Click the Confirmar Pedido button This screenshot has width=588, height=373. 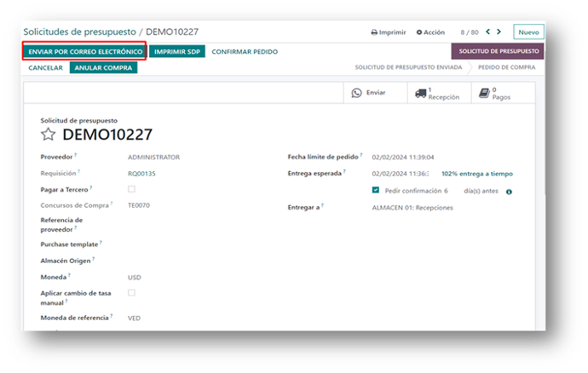click(x=245, y=51)
